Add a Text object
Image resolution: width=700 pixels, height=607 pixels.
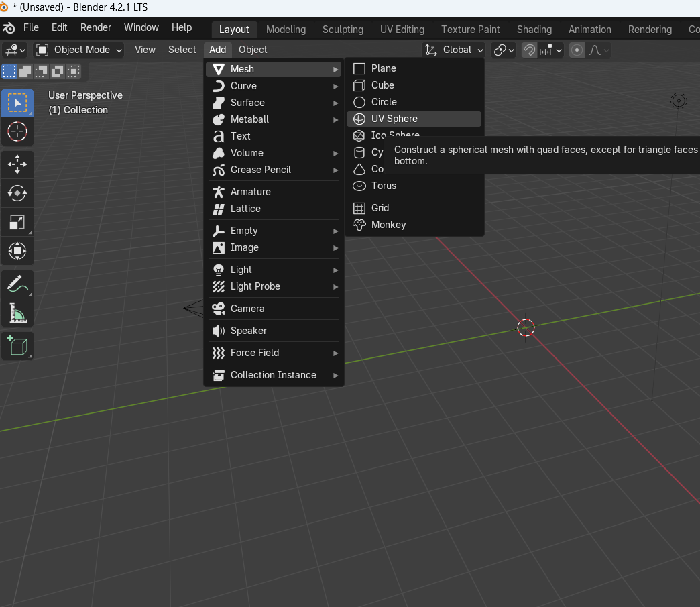[x=274, y=136]
